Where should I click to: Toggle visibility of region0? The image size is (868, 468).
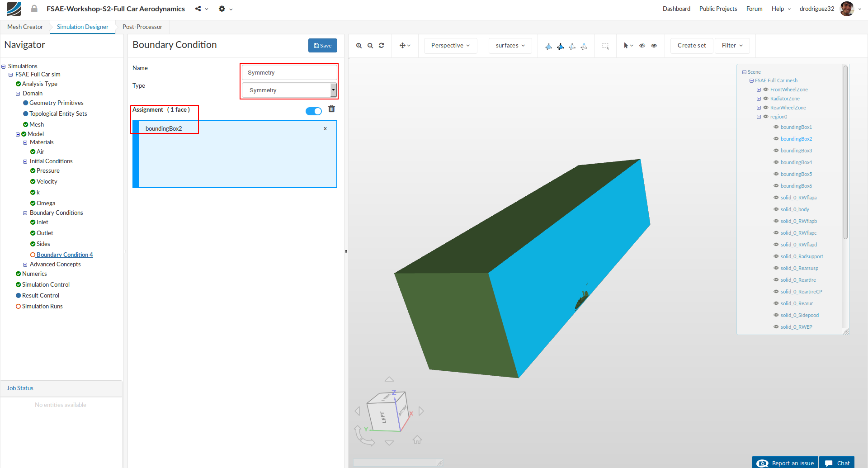[766, 117]
